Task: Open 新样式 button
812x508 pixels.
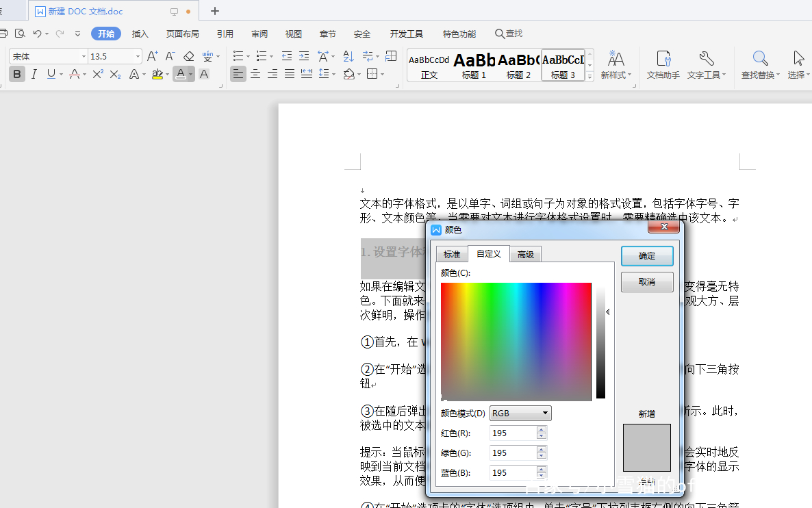Action: pyautogui.click(x=616, y=65)
